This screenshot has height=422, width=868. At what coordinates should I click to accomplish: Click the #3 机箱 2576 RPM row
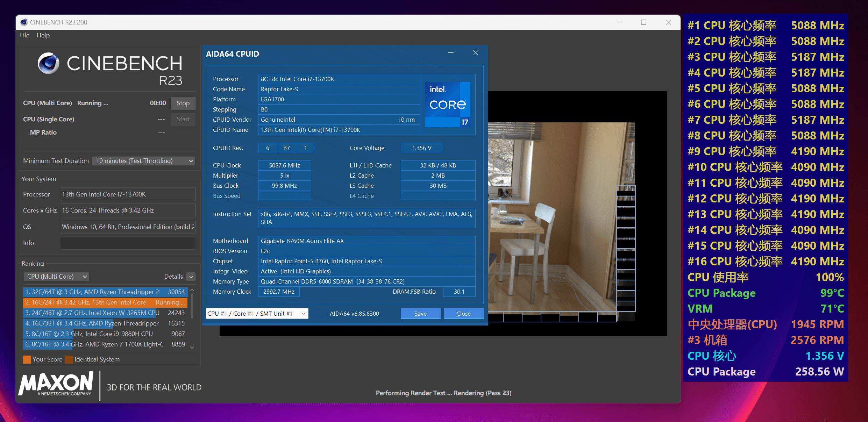pyautogui.click(x=766, y=340)
